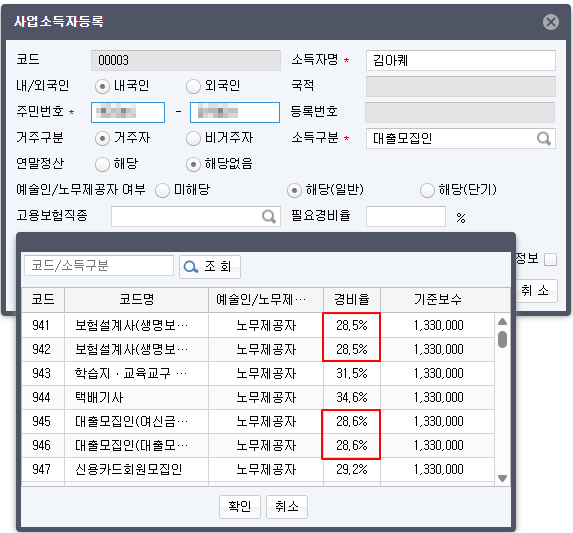Close the 사업소득자등록 dialog with X icon
The height and width of the screenshot is (533, 573).
[x=551, y=22]
